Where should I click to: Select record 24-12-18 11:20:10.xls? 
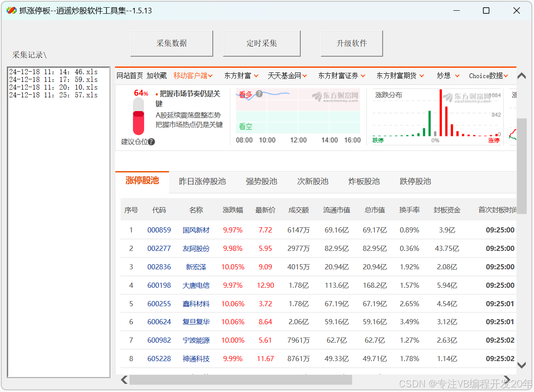tap(54, 87)
